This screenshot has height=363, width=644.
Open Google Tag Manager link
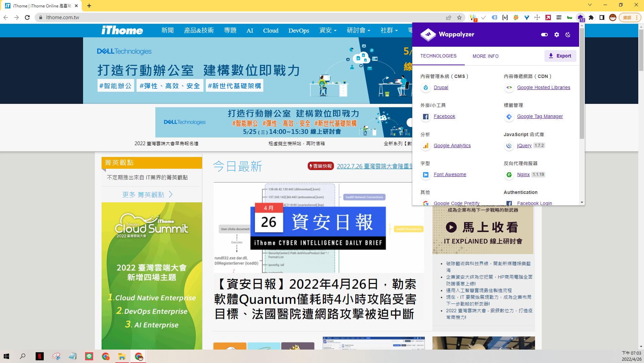[x=540, y=116]
